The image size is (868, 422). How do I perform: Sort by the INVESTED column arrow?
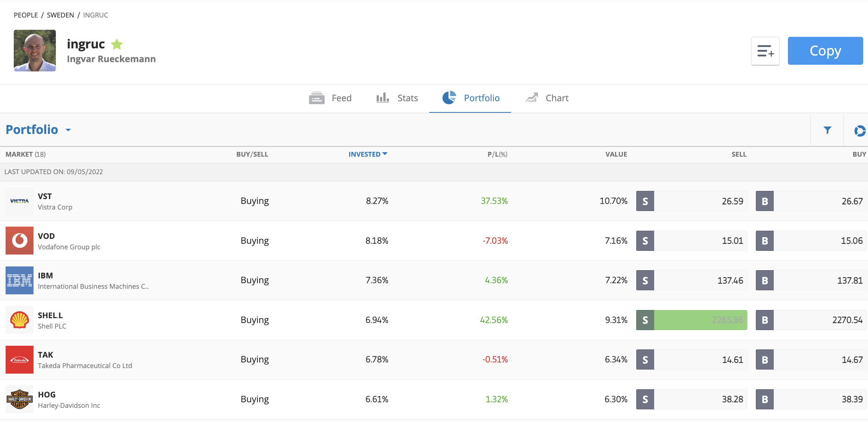(385, 154)
